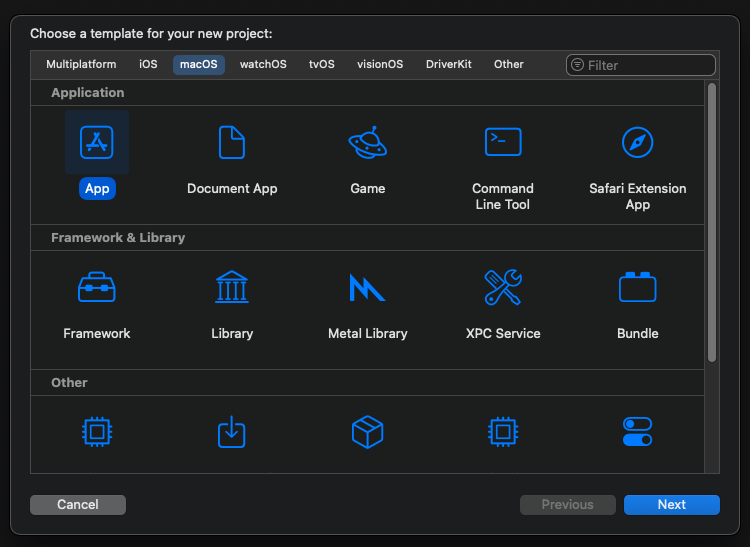Select the toggle switches icon under Other
Image resolution: width=750 pixels, height=547 pixels.
click(638, 432)
